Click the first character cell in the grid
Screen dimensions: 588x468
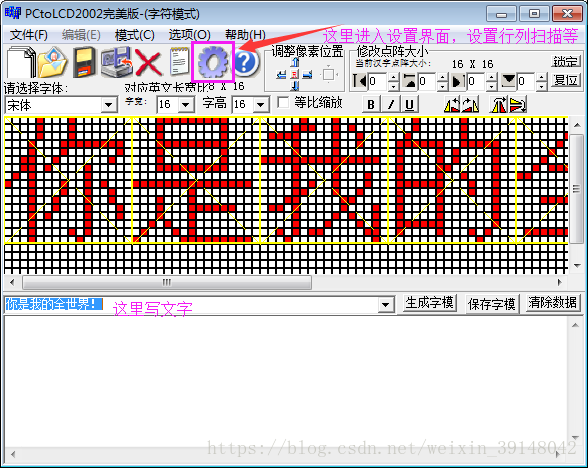point(68,180)
